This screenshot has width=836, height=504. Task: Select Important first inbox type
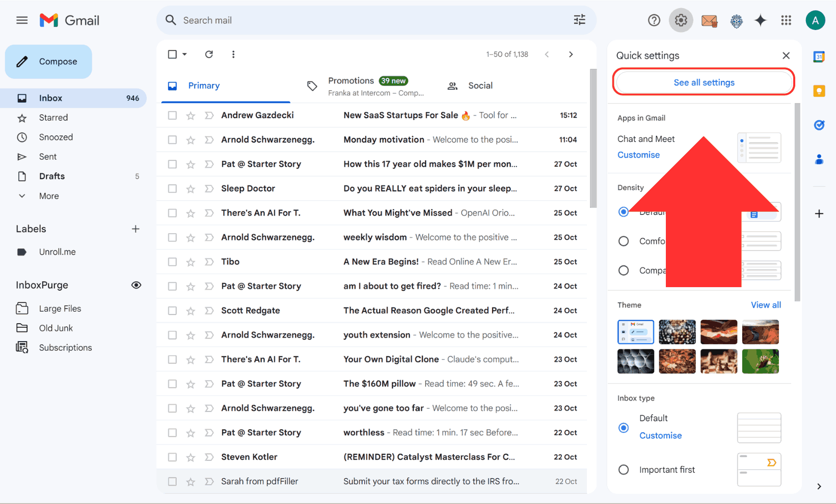(x=624, y=470)
